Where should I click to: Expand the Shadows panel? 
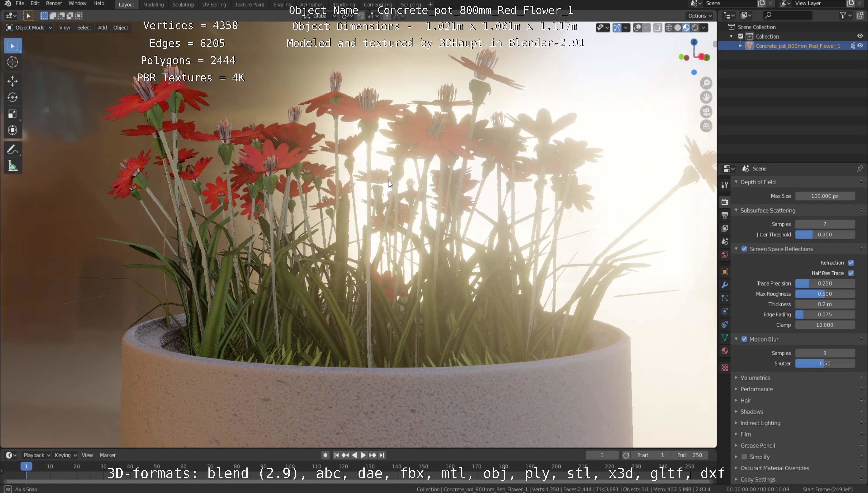click(751, 412)
